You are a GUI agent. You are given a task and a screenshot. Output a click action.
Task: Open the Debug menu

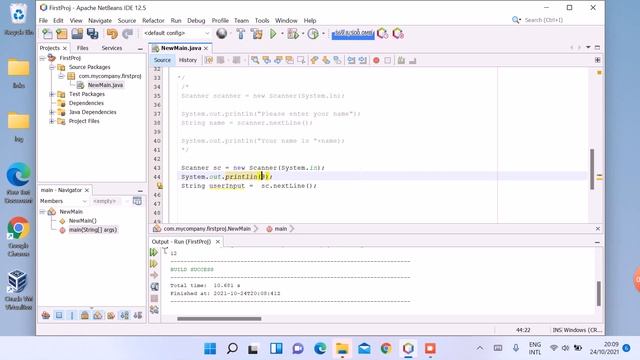[x=196, y=20]
